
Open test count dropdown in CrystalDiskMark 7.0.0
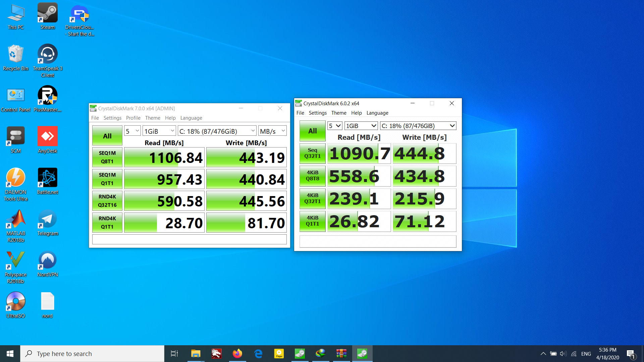point(132,131)
